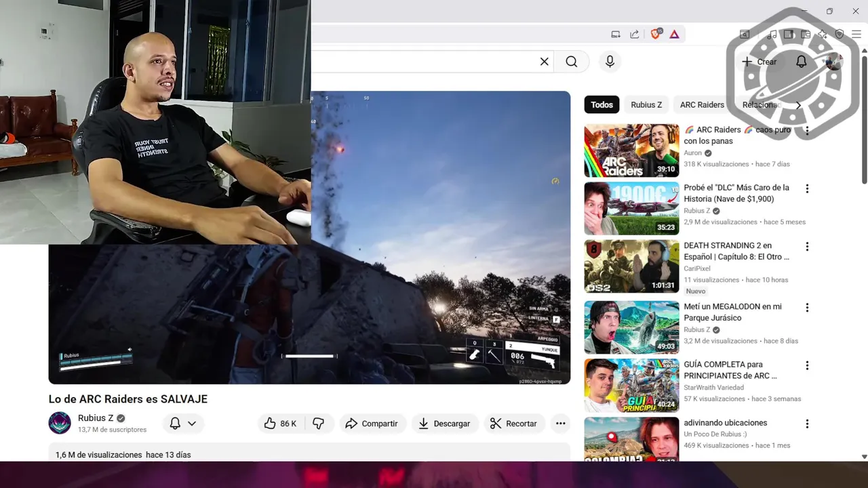
Task: Click the Descargar download button
Action: pos(444,424)
